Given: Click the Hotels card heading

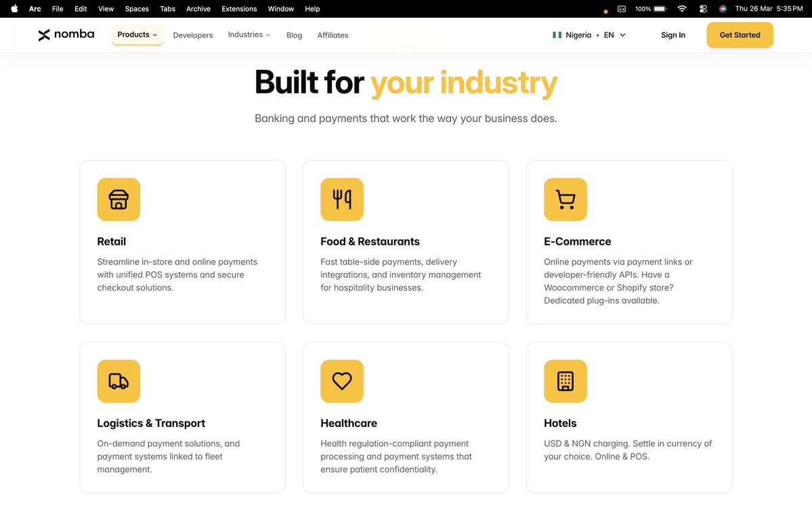Looking at the screenshot, I should pyautogui.click(x=560, y=424).
